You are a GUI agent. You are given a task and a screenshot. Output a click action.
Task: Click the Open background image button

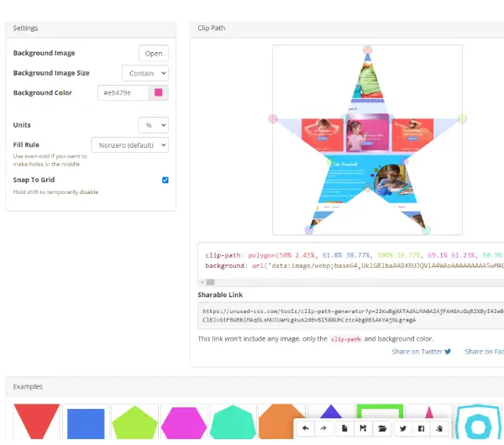pos(154,53)
